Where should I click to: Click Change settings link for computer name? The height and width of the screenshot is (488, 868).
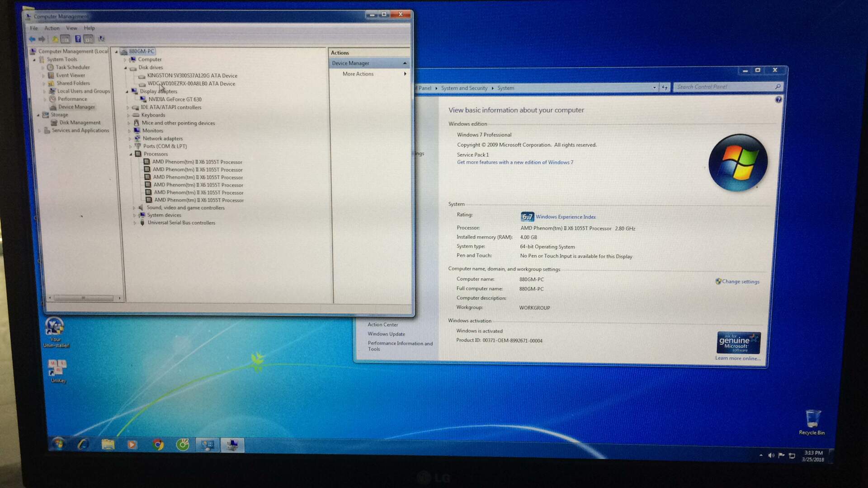coord(741,282)
